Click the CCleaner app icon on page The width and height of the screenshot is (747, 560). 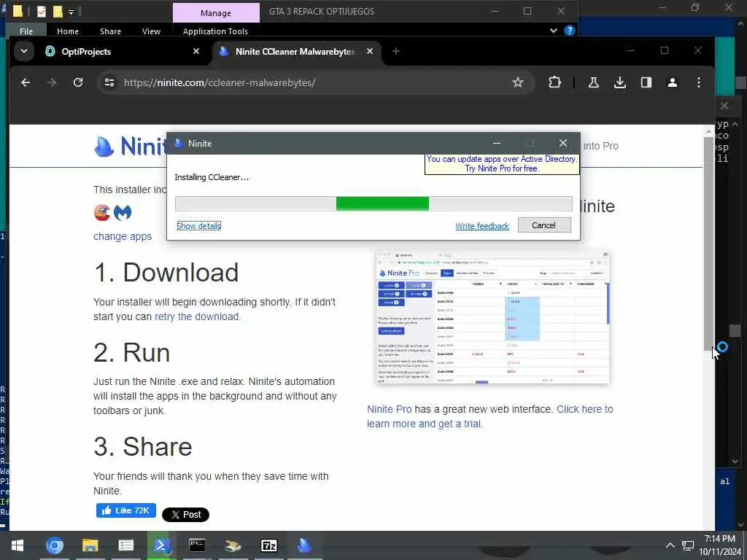(x=102, y=212)
